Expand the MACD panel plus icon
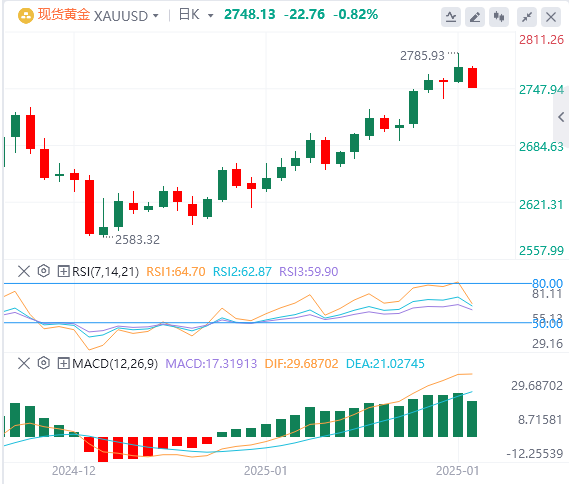 [x=64, y=363]
